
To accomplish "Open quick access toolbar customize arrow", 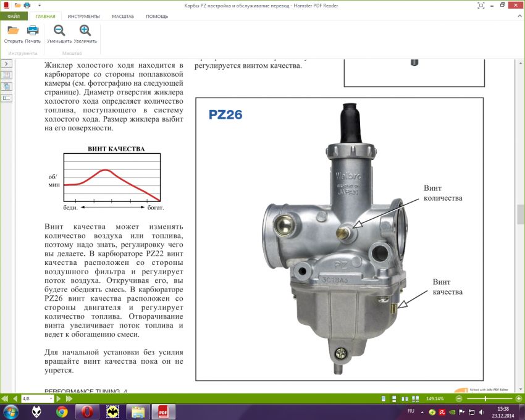I will (40, 6).
